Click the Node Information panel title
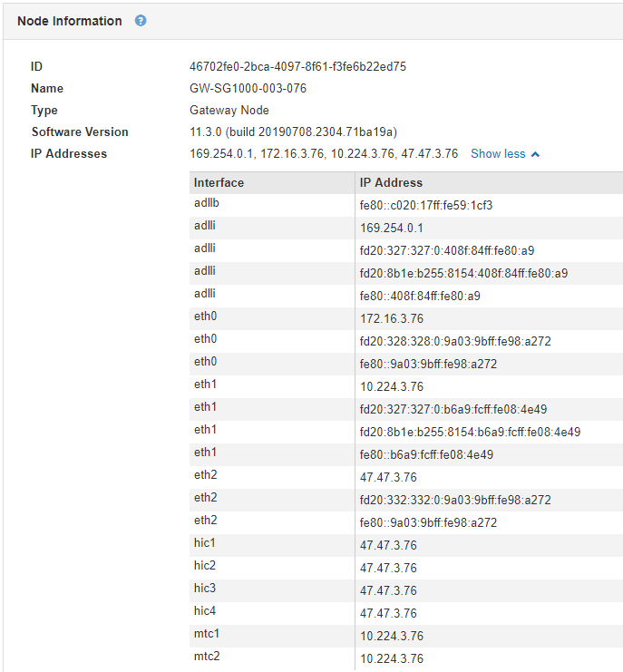This screenshot has height=672, width=623. 70,21
